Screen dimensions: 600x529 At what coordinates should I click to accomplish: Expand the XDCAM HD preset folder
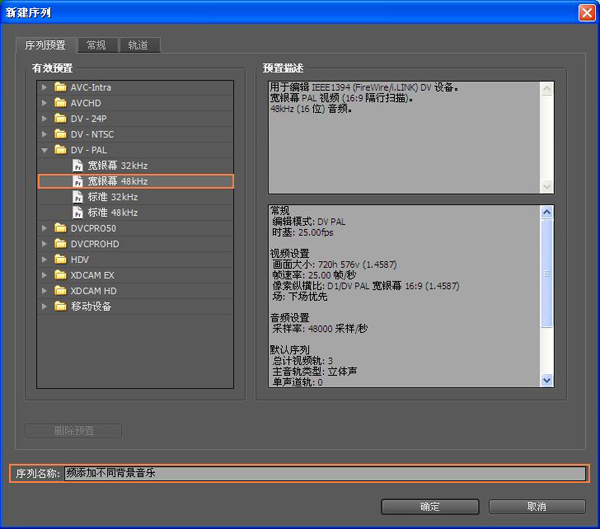(44, 291)
